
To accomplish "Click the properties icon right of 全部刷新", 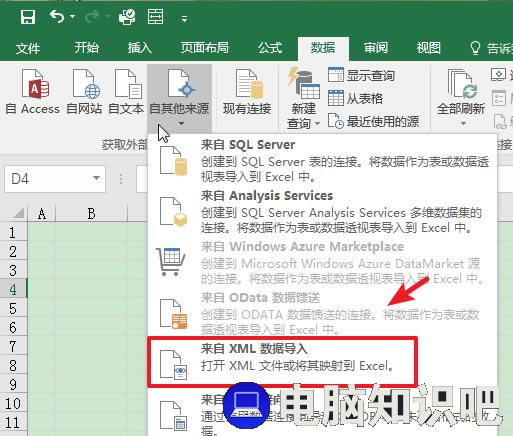I will point(499,98).
